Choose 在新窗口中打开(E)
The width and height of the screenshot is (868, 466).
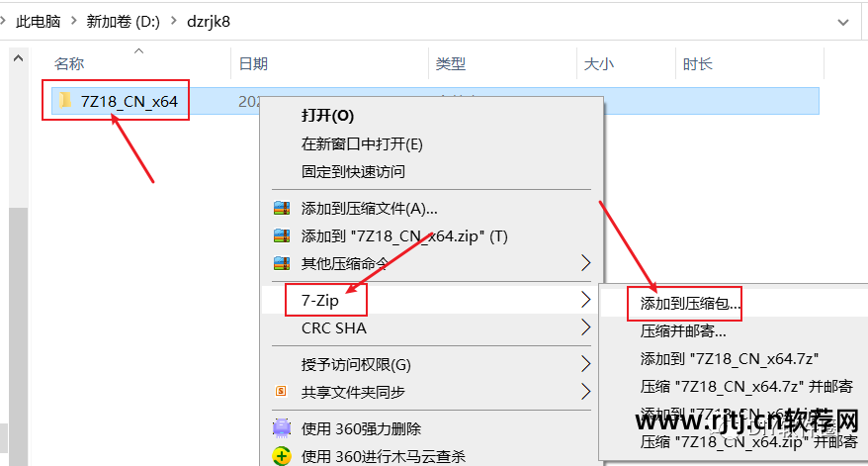pyautogui.click(x=362, y=144)
